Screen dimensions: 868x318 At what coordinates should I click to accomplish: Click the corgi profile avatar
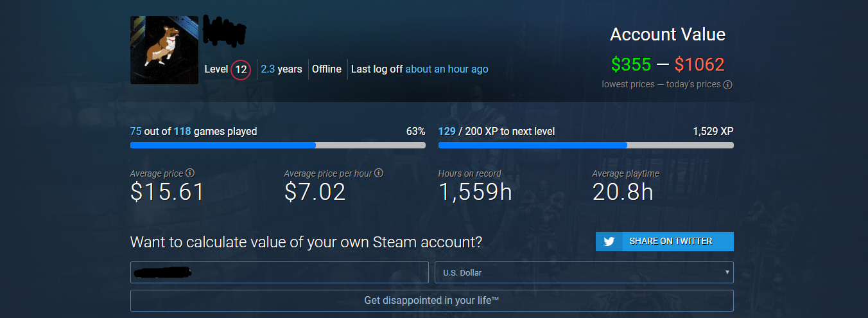164,50
